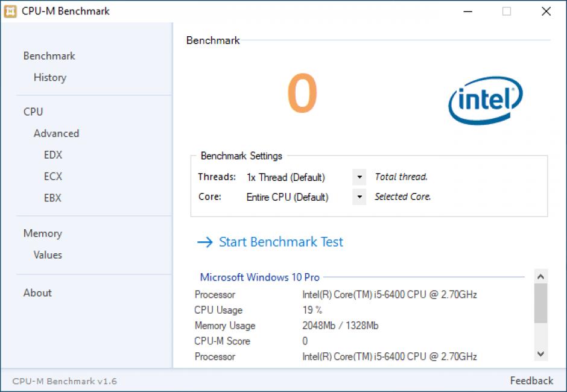Open the memory Values page

click(48, 255)
